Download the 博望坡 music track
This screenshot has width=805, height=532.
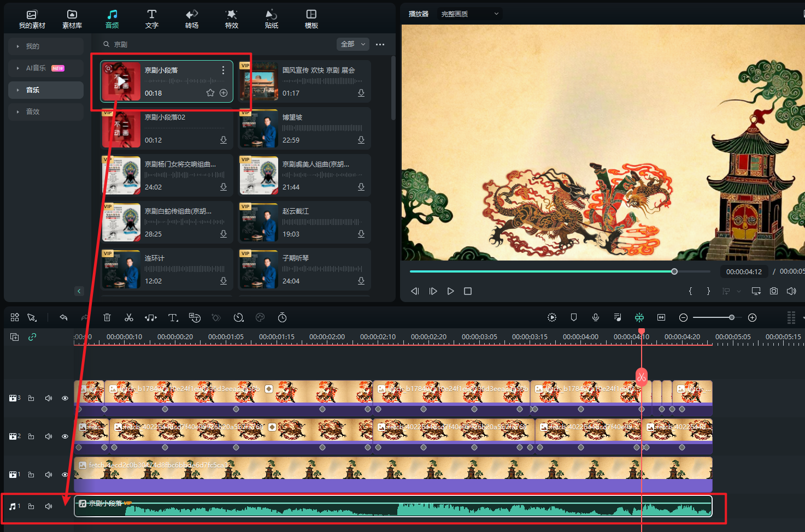[361, 140]
